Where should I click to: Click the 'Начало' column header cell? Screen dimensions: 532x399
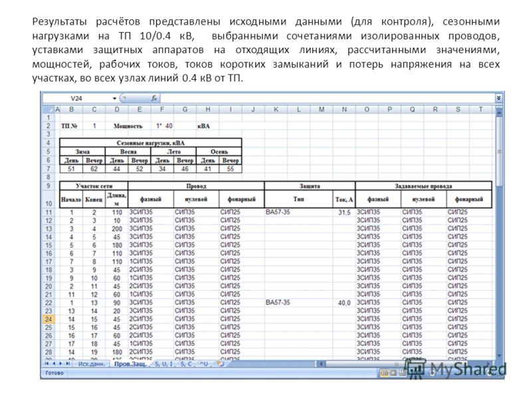click(71, 199)
